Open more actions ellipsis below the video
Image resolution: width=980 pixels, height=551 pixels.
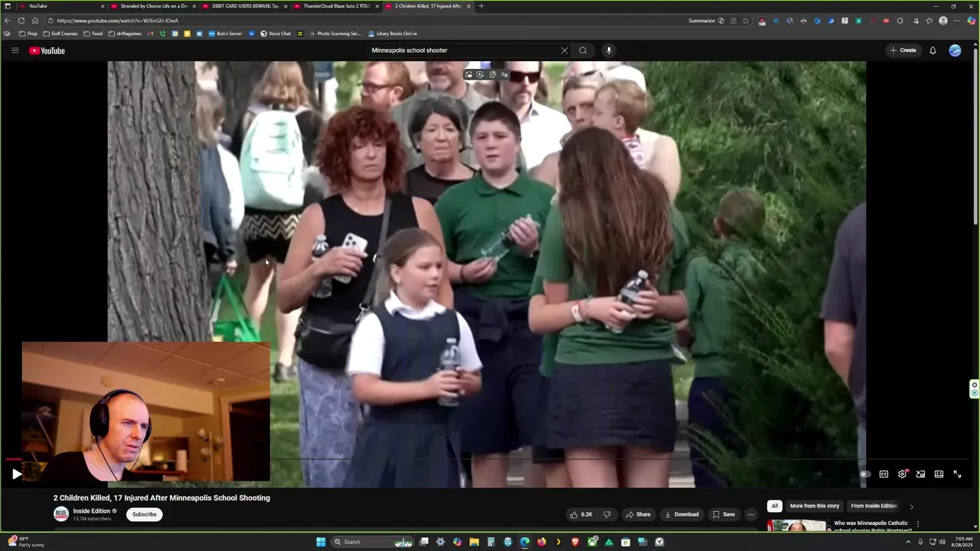[751, 514]
